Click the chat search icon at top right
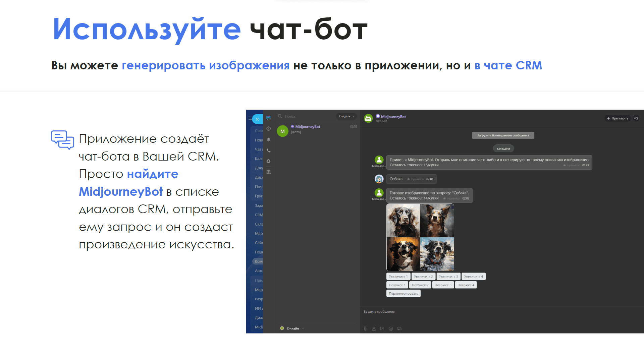This screenshot has height=362, width=644. 636,118
